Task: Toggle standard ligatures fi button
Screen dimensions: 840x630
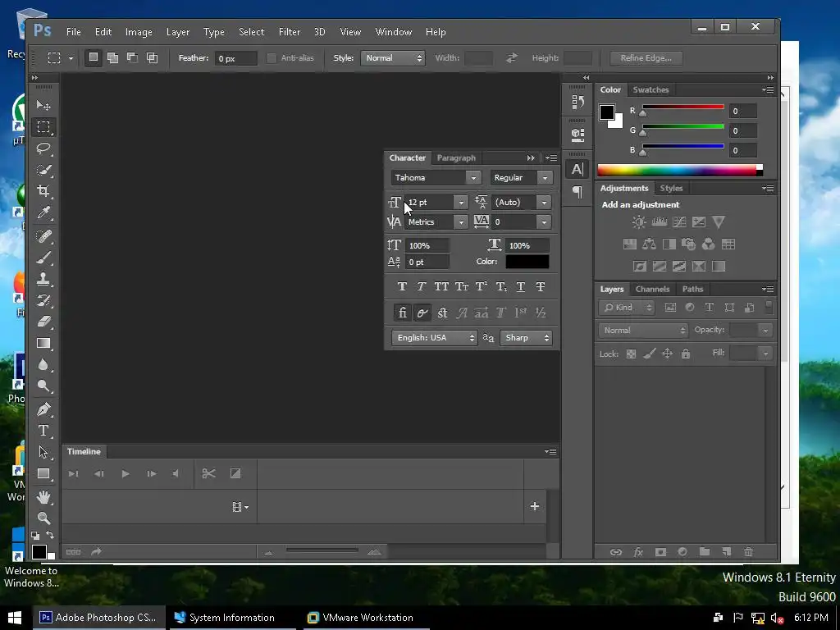Action: (402, 313)
